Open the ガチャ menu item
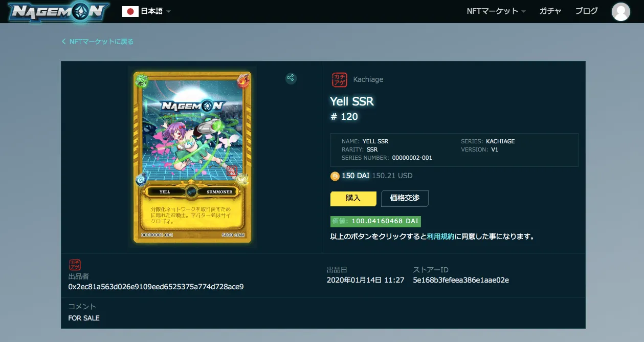Screen dimensions: 644x342 tap(550, 11)
